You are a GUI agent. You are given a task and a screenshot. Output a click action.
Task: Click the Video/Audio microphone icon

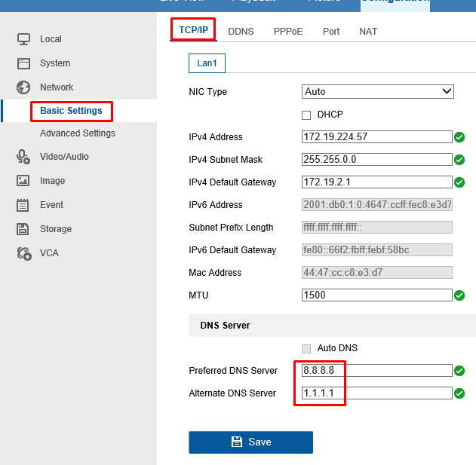click(x=23, y=157)
